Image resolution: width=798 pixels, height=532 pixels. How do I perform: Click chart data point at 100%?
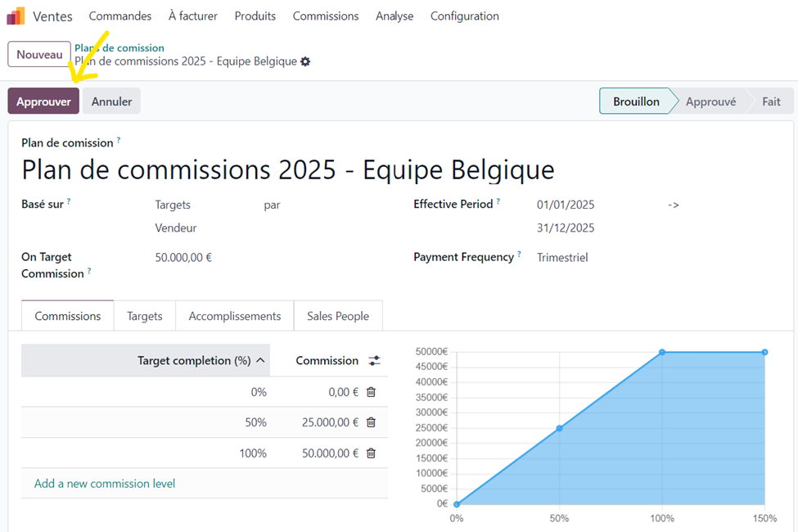[x=662, y=352]
